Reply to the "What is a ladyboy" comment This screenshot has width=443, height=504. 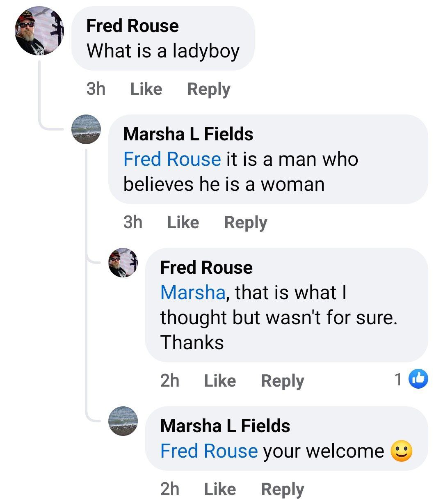click(x=208, y=89)
